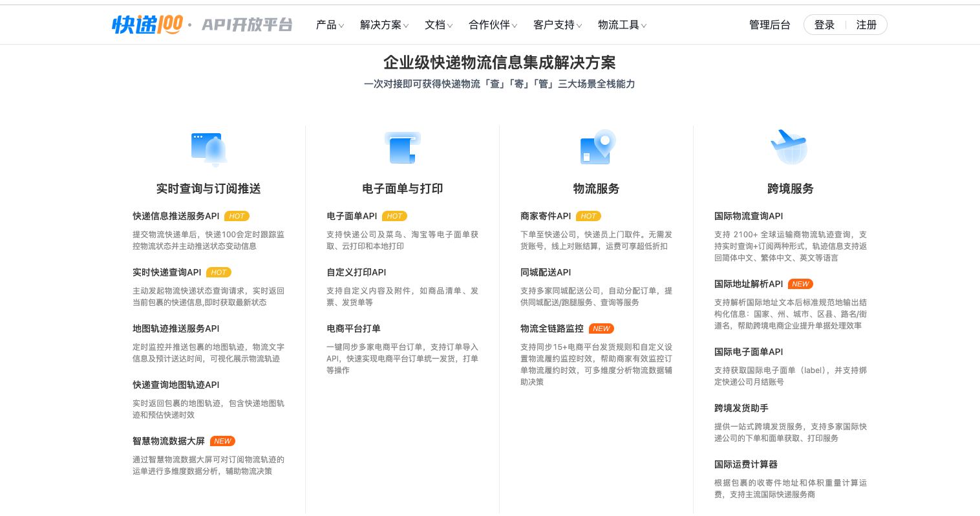Click the 跨境服务 airplane globe icon
Screen dimensions: 980x516
789,147
